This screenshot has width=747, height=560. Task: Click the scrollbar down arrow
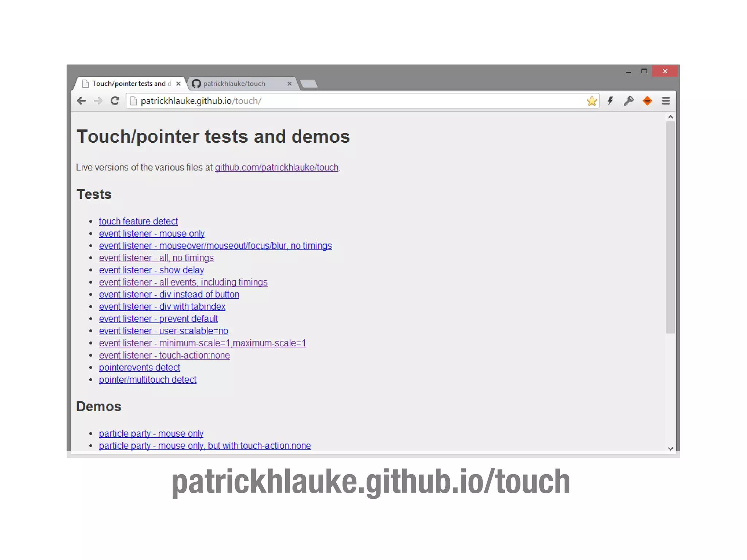(x=670, y=449)
